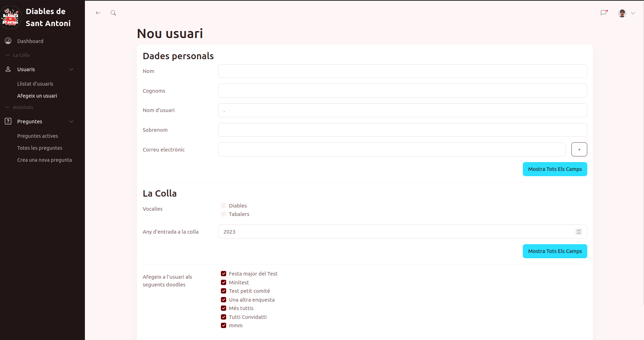The width and height of the screenshot is (644, 340).
Task: Click the Preguntes question mark icon
Action: 8,121
